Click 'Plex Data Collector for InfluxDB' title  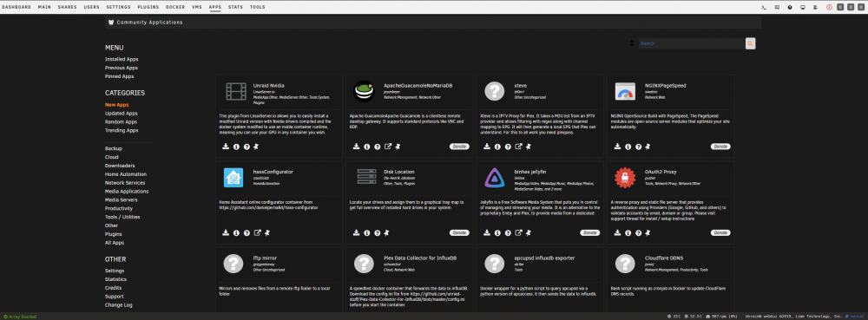pos(420,258)
